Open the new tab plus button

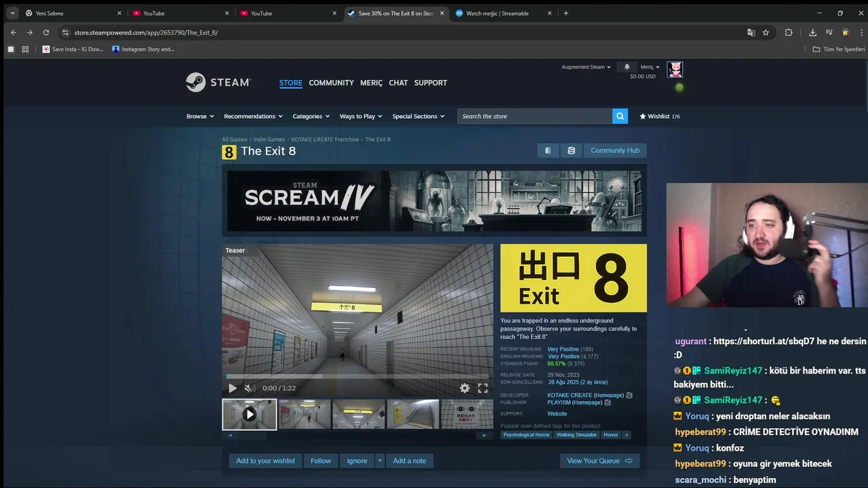click(566, 13)
